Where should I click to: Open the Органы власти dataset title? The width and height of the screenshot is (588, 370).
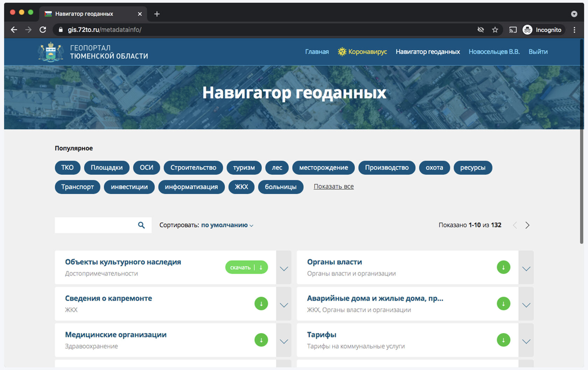(x=334, y=262)
